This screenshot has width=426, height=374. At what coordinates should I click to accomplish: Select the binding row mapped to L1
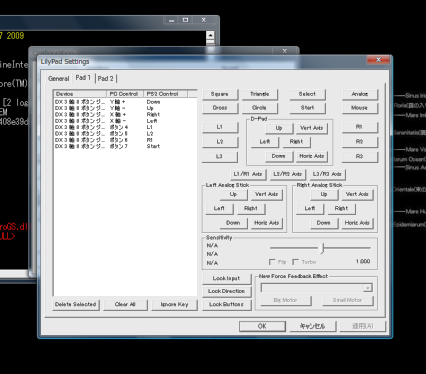click(x=125, y=127)
